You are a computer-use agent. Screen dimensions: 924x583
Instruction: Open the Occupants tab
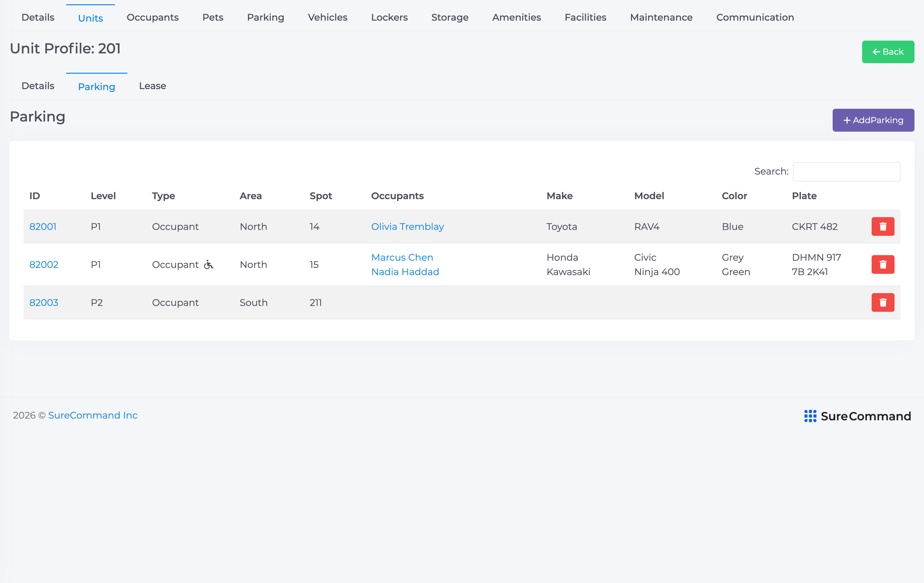[x=153, y=18]
